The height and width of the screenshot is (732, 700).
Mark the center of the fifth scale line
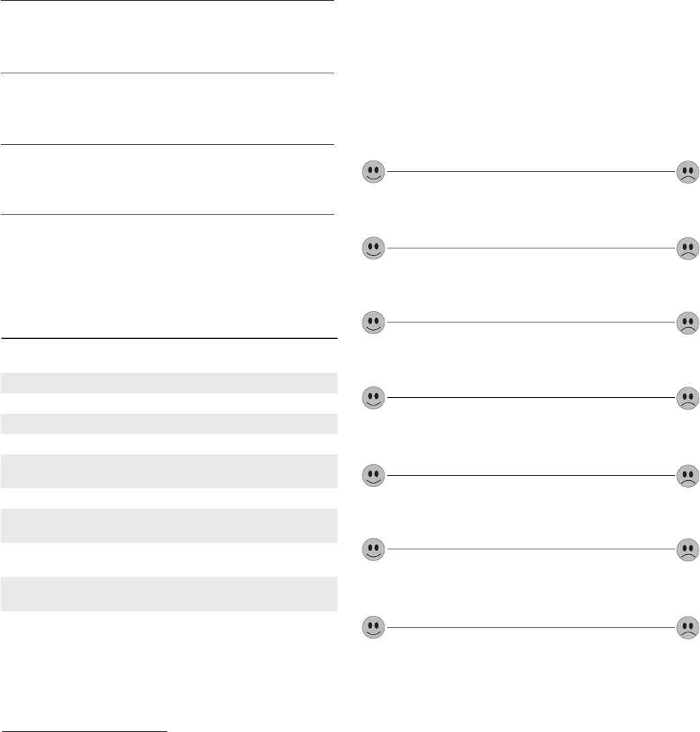pos(531,475)
